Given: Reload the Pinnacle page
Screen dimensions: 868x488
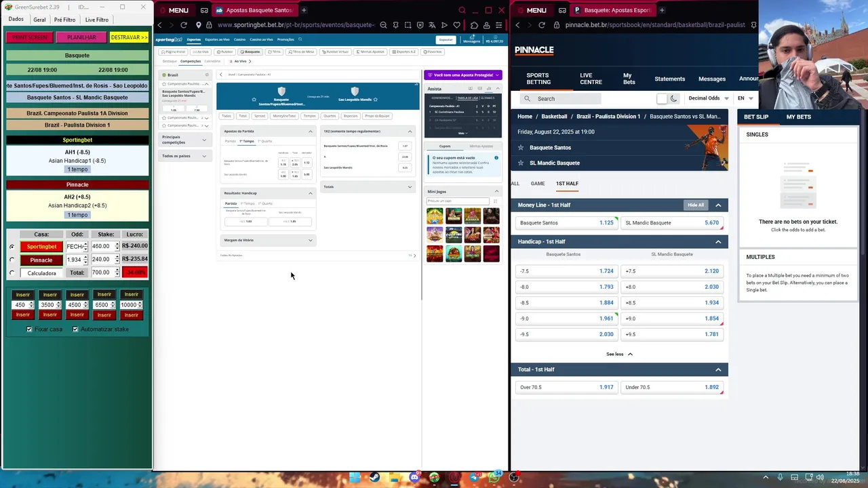Looking at the screenshot, I should [541, 25].
